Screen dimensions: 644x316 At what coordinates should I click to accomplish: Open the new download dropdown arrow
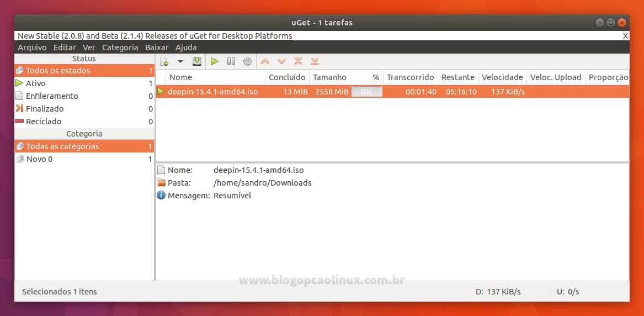pos(180,62)
